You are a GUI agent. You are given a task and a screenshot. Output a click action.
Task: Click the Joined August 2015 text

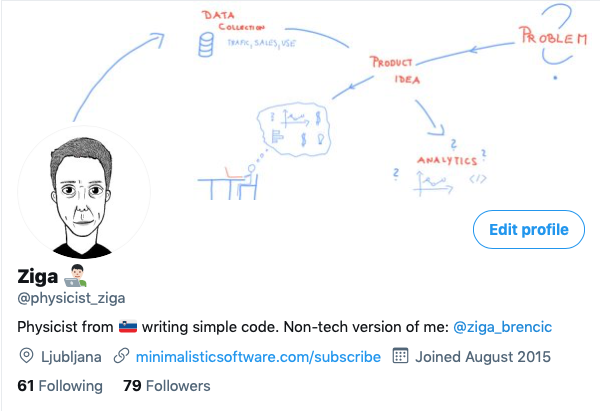coord(484,356)
